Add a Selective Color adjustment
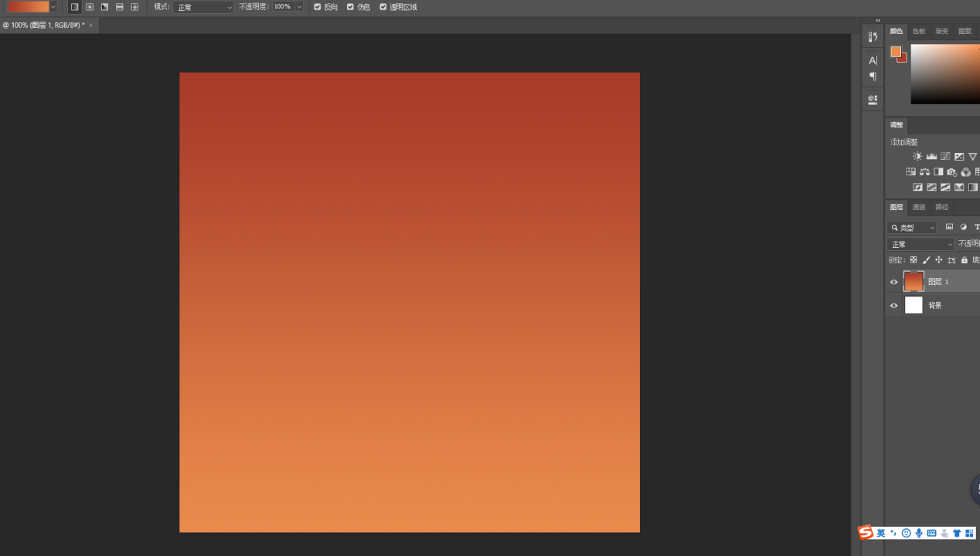Image resolution: width=980 pixels, height=556 pixels. (959, 187)
